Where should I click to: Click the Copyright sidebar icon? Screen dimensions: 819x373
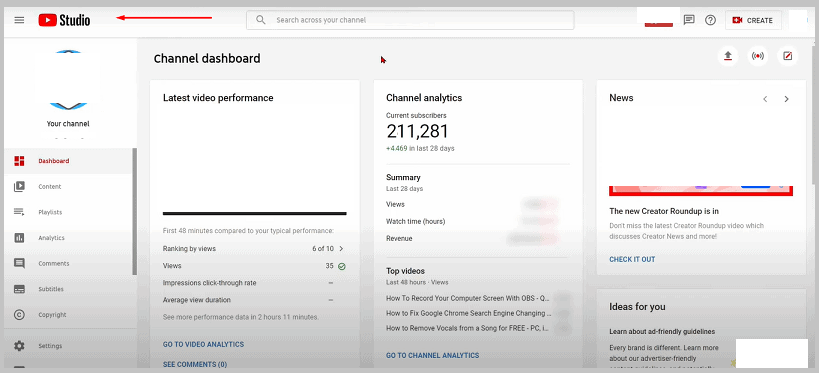tap(19, 314)
